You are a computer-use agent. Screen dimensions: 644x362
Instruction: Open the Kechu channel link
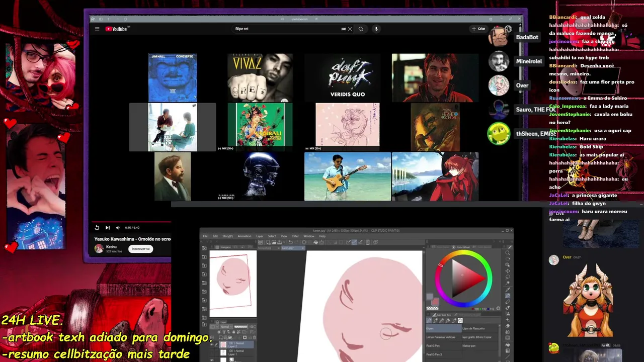coord(111,247)
